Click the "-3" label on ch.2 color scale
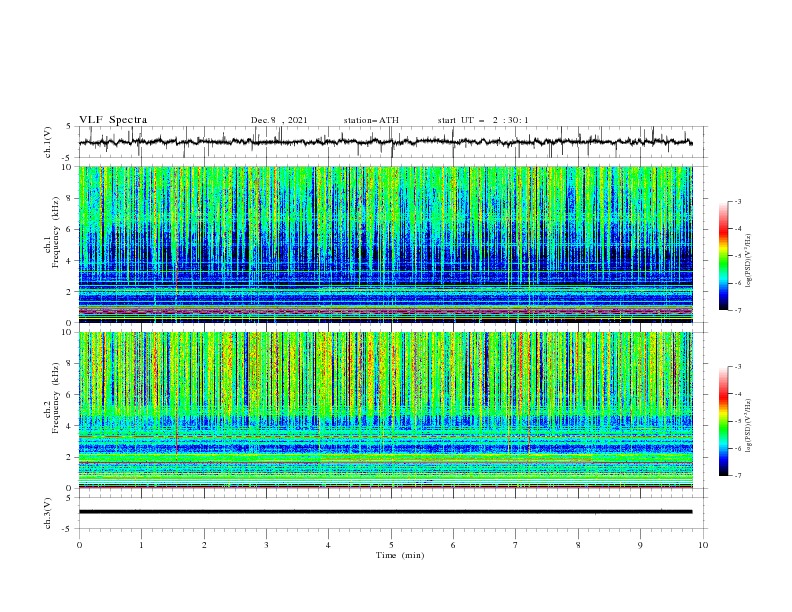 tap(738, 367)
